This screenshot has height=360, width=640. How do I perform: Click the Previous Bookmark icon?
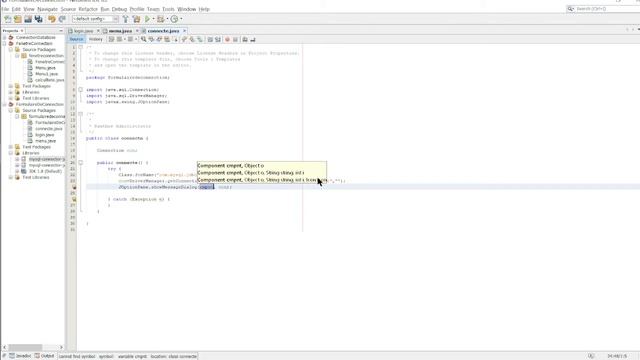pyautogui.click(x=184, y=40)
